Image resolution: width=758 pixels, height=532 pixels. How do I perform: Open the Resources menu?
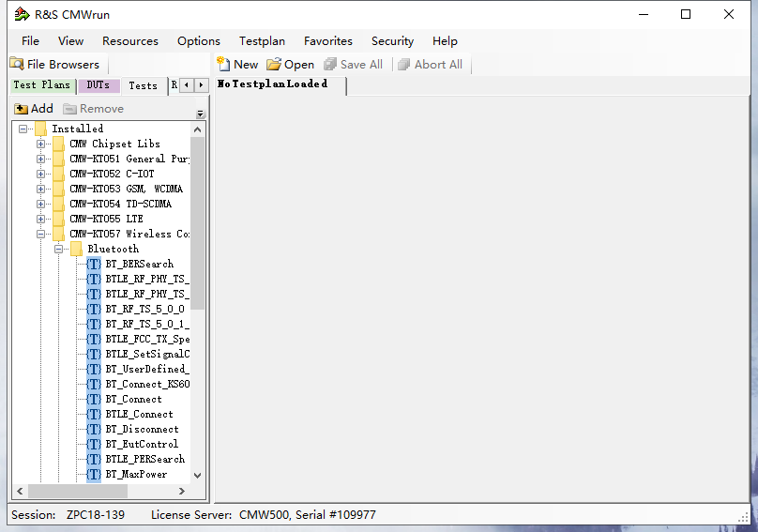point(130,41)
